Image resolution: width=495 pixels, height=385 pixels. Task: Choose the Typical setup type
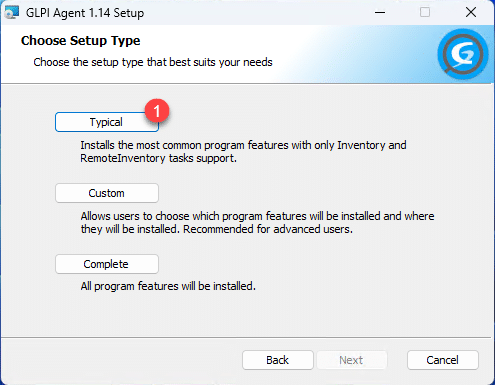coord(107,122)
